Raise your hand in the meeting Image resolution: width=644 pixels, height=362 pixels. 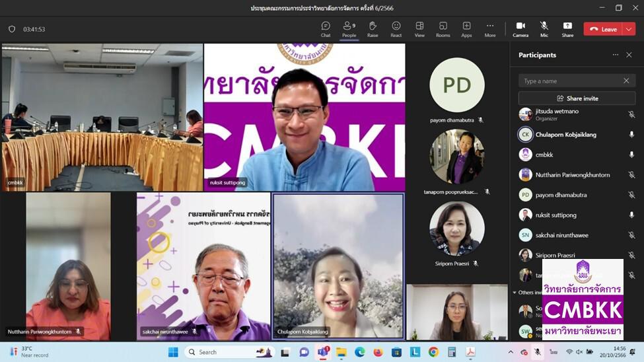373,29
